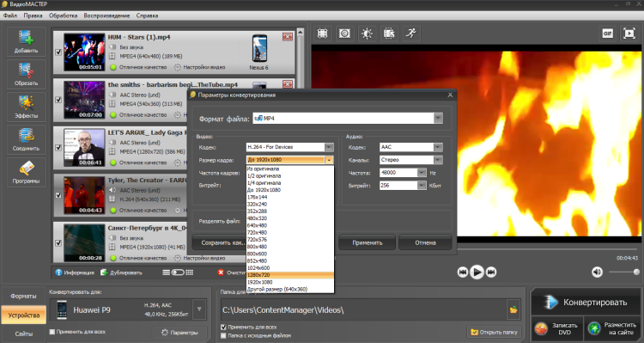Click the snapshot camera icon above the preview
The width and height of the screenshot is (644, 343).
click(x=344, y=34)
